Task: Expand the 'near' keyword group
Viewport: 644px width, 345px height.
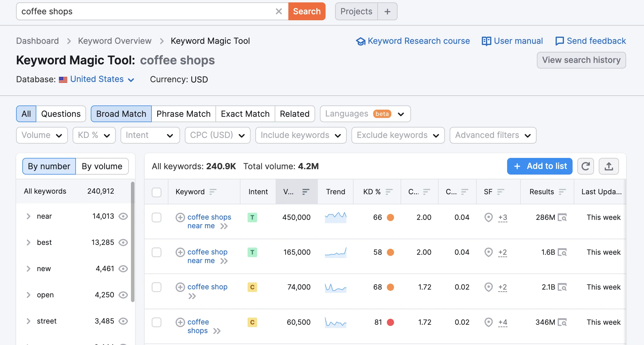Action: click(28, 216)
